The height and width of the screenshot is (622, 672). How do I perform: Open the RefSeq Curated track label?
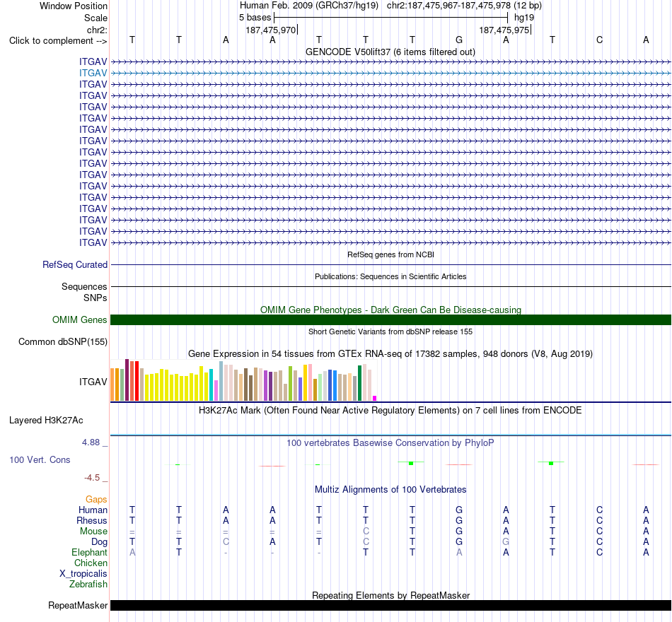pyautogui.click(x=75, y=265)
